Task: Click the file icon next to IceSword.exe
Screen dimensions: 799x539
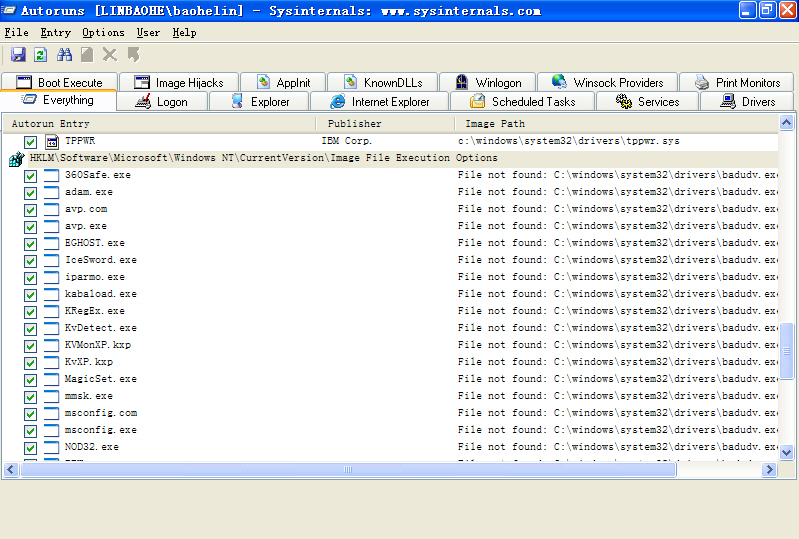Action: [51, 261]
